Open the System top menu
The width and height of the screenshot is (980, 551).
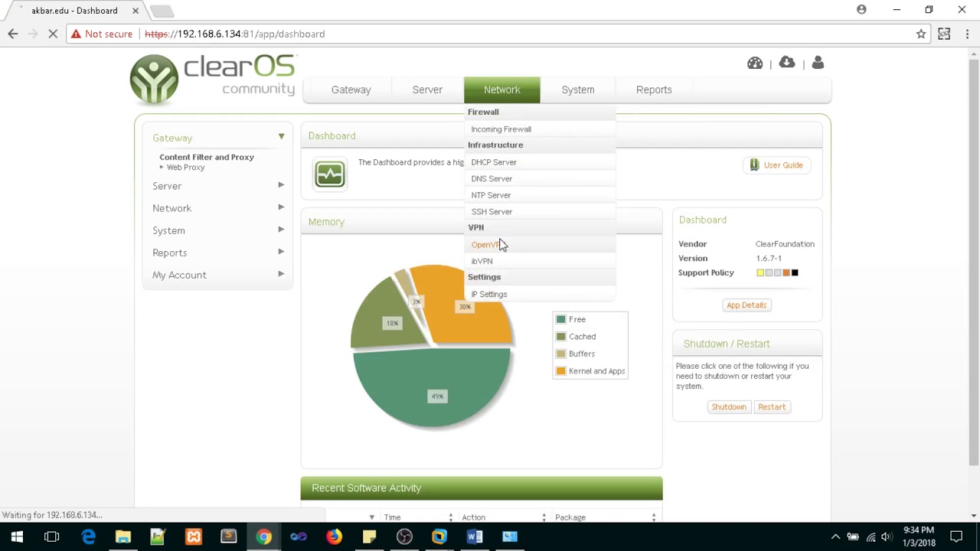coord(577,90)
